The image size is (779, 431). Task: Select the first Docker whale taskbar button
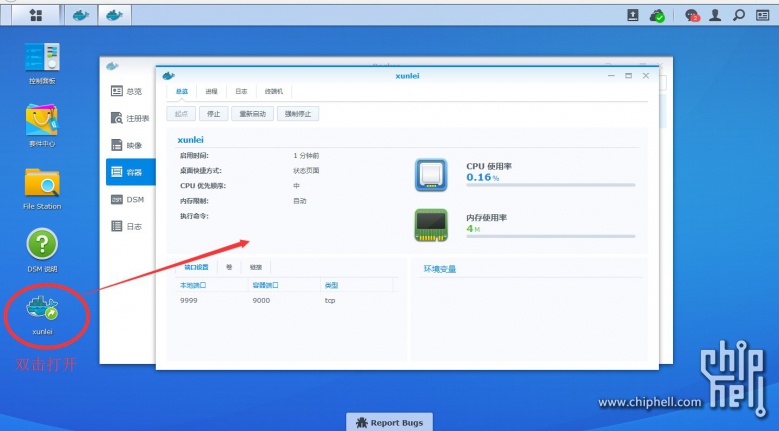click(x=81, y=15)
